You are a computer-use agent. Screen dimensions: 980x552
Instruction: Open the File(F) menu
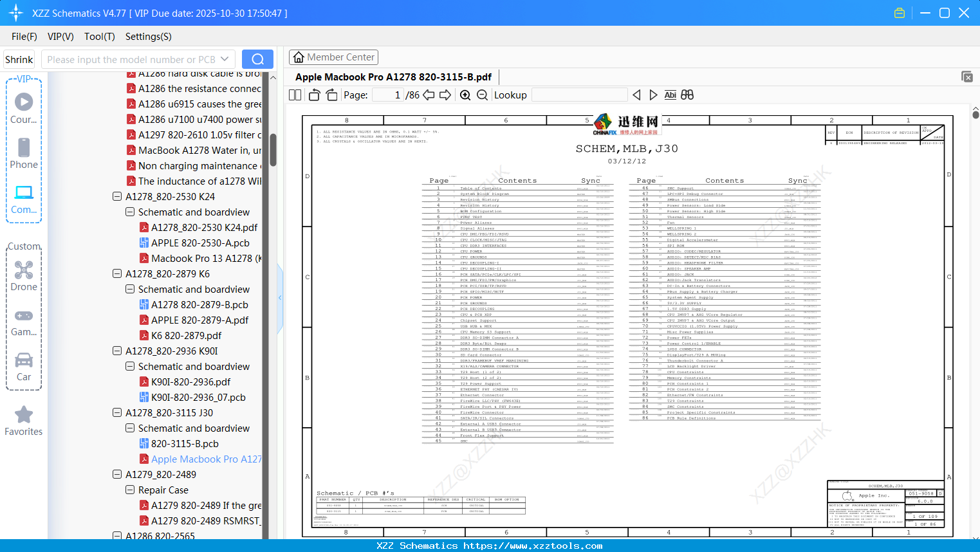tap(24, 37)
